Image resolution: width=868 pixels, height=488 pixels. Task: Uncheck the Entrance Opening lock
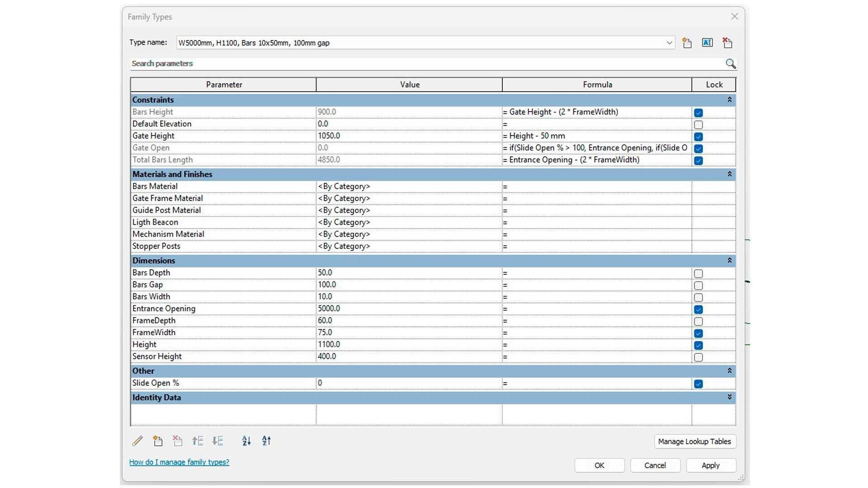698,310
